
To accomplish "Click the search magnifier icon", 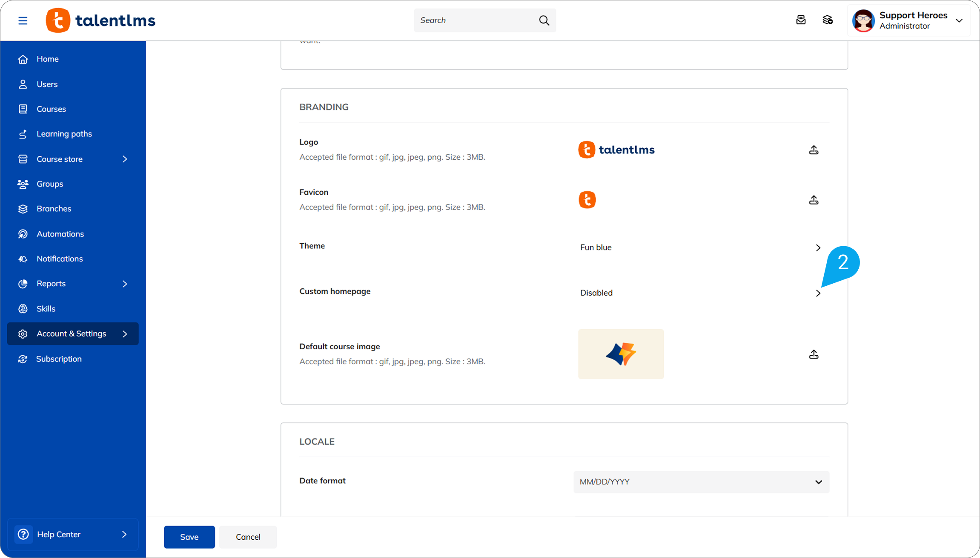I will pyautogui.click(x=544, y=20).
